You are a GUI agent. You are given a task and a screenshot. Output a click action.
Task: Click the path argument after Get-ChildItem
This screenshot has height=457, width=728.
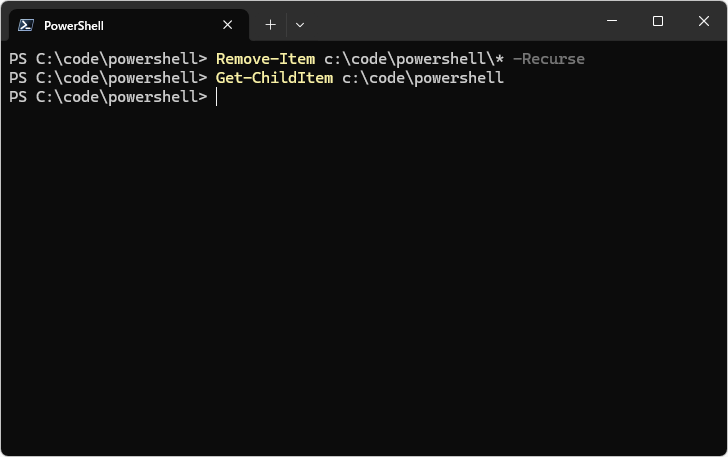(423, 78)
